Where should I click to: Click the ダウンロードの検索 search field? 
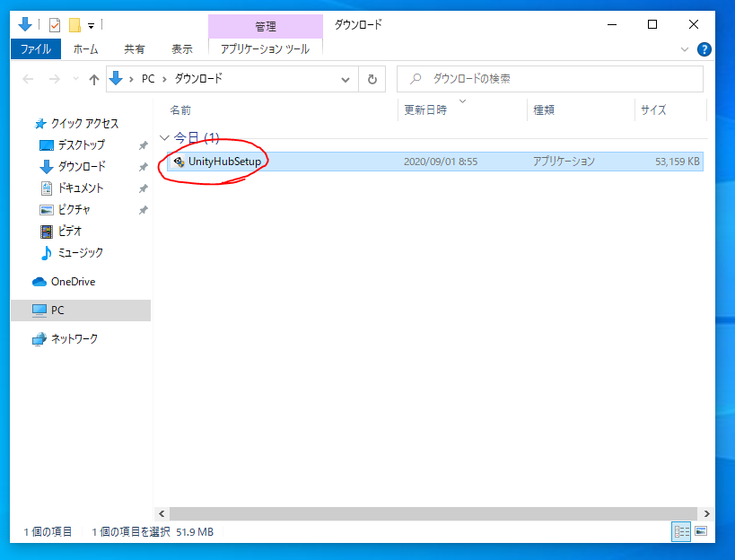(550, 79)
